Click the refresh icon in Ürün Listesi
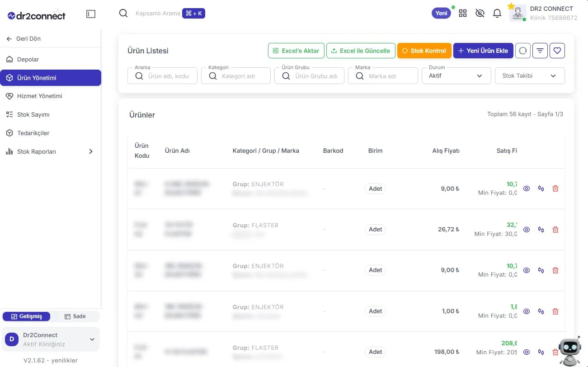Viewport: 588px width, 367px height. coord(523,51)
